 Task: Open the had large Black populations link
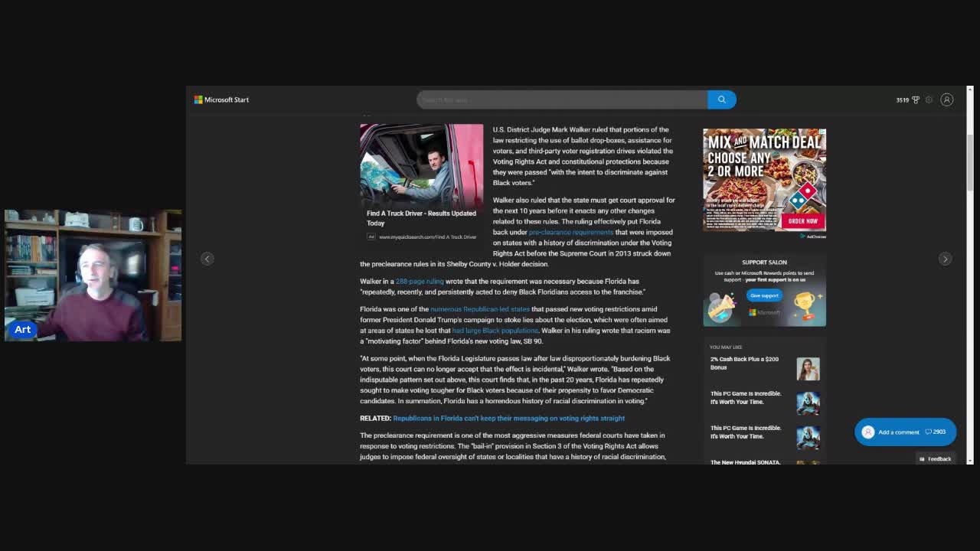pyautogui.click(x=495, y=331)
